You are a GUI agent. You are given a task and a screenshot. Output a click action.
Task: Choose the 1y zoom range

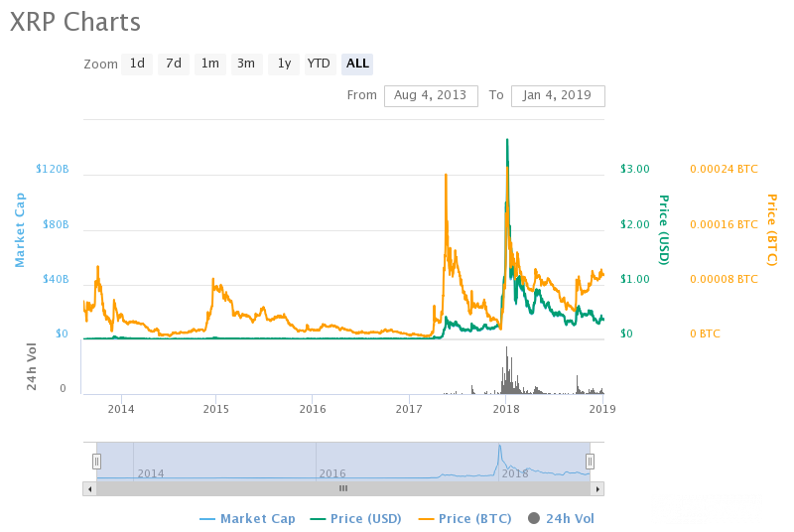pos(283,64)
